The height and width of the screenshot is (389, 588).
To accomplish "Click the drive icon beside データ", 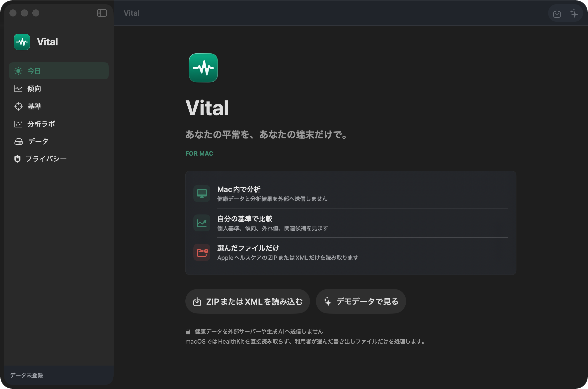I will tap(19, 141).
